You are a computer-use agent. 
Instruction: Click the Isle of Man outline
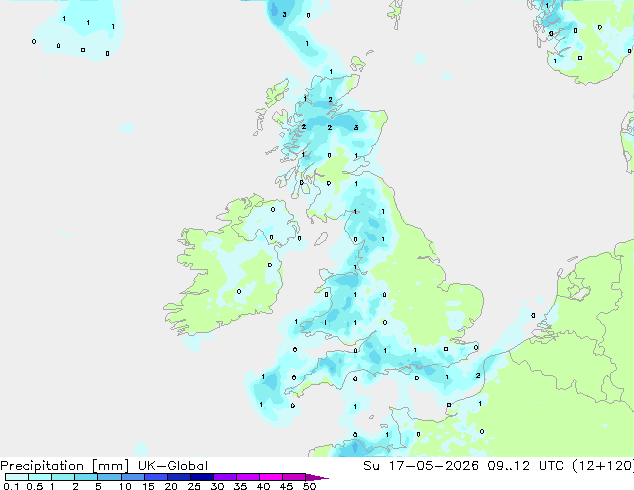[321, 239]
